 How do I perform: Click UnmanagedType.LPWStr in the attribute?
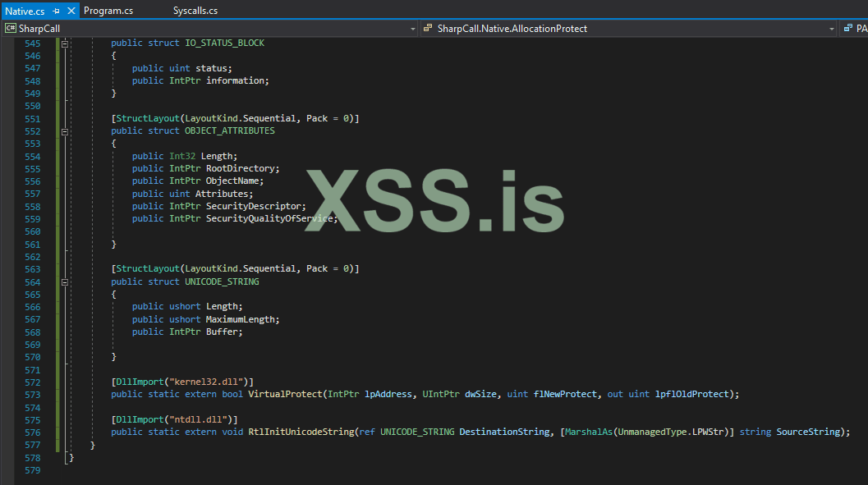pyautogui.click(x=670, y=432)
